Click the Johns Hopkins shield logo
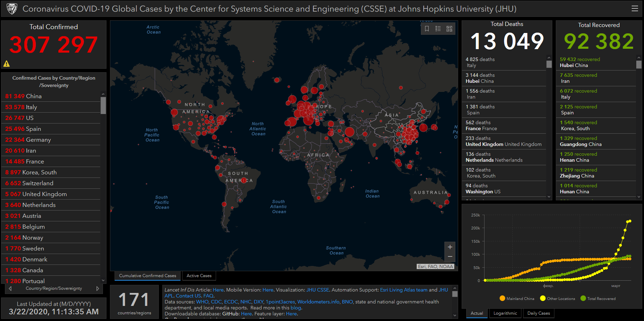The image size is (644, 321). 12,9
